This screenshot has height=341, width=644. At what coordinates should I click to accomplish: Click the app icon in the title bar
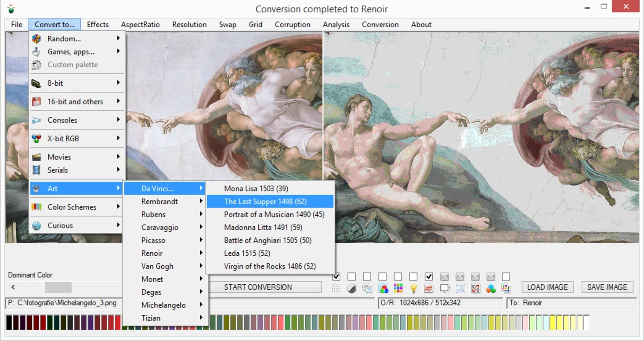11,9
